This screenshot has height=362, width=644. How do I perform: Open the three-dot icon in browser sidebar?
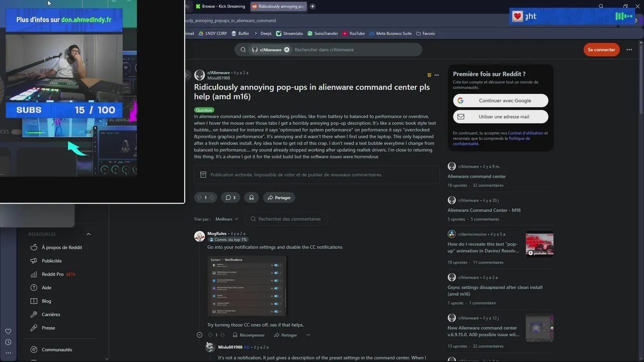point(8,353)
